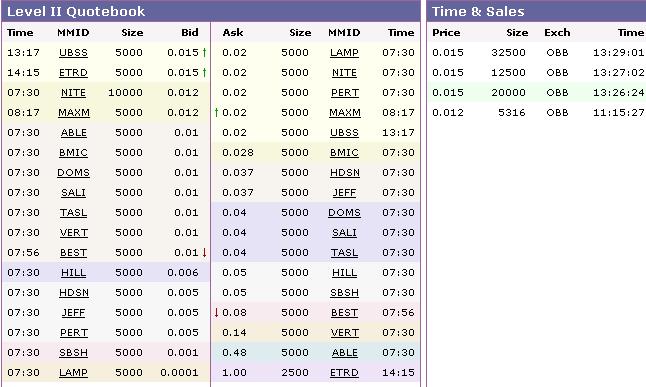Click HILL link asking 0.05
Screen dimensions: 646x387
(x=344, y=273)
